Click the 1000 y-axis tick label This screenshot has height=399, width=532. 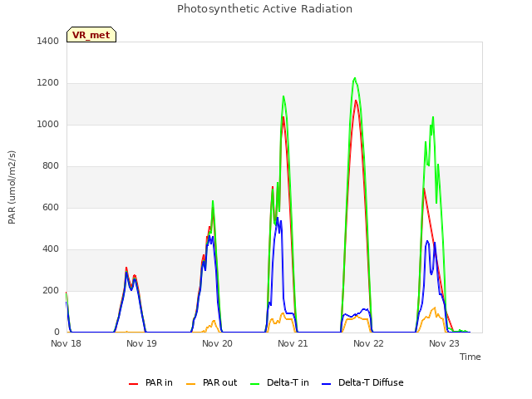(x=48, y=124)
